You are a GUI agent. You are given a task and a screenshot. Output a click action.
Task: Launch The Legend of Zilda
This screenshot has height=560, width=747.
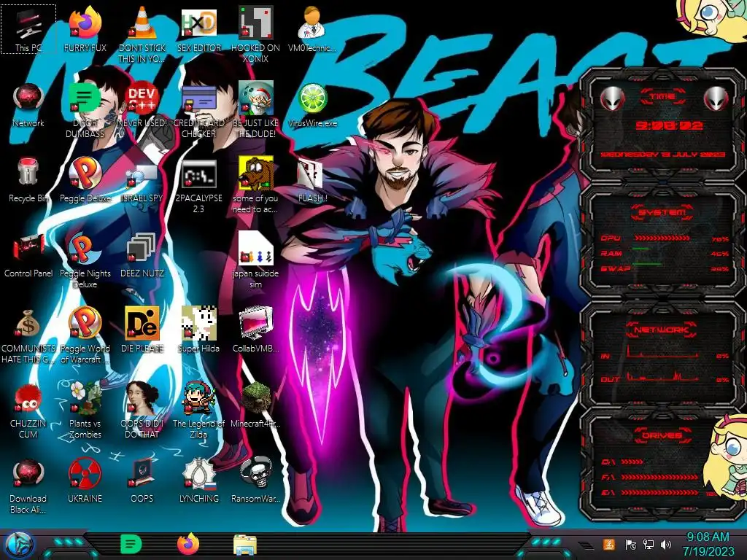tap(198, 411)
